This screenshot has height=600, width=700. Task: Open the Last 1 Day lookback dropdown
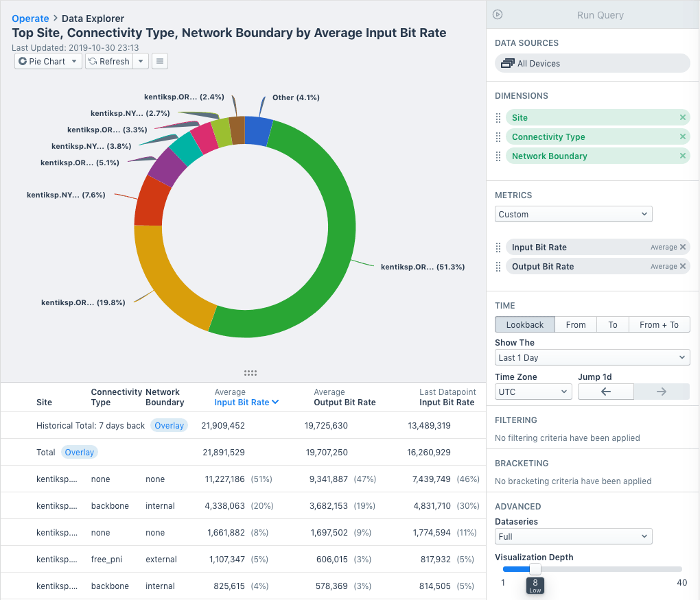[x=592, y=357]
